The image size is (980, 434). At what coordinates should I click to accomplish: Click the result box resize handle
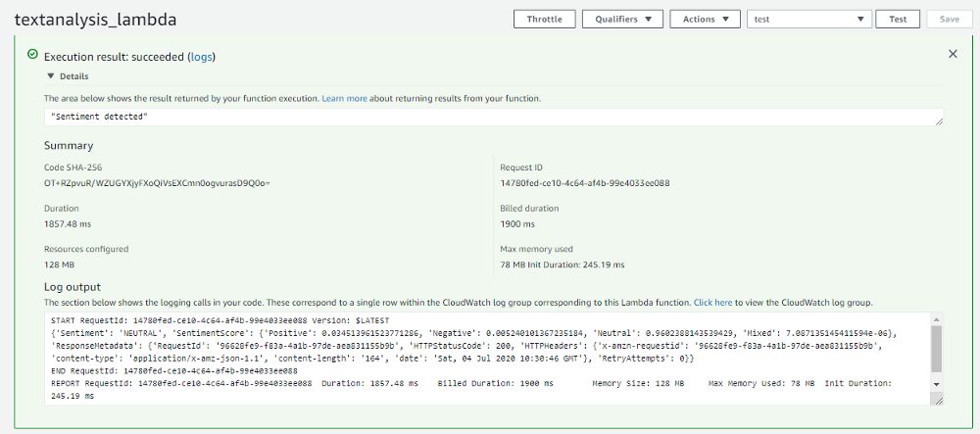(940, 121)
